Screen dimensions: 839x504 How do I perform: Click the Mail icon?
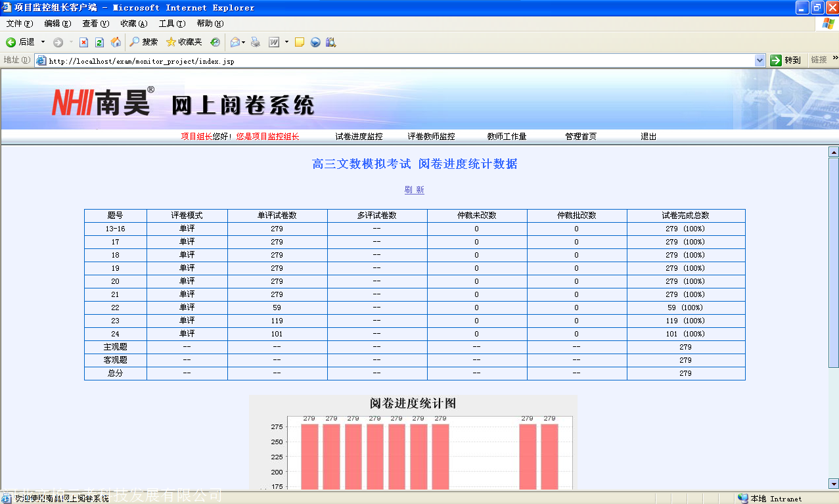tap(234, 41)
